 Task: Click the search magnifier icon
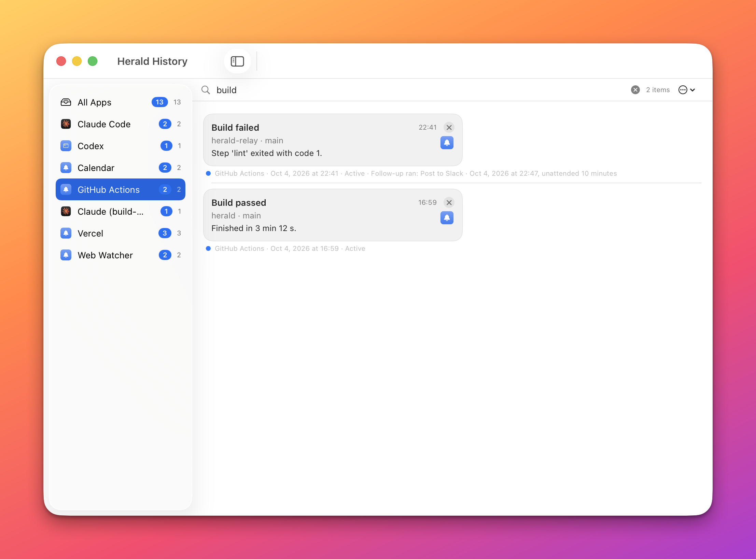pyautogui.click(x=206, y=90)
